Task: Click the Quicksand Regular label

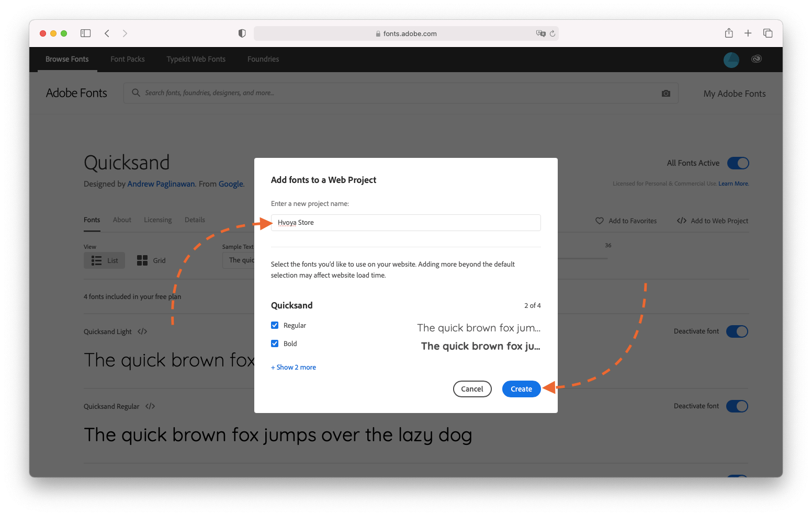Action: click(x=111, y=407)
